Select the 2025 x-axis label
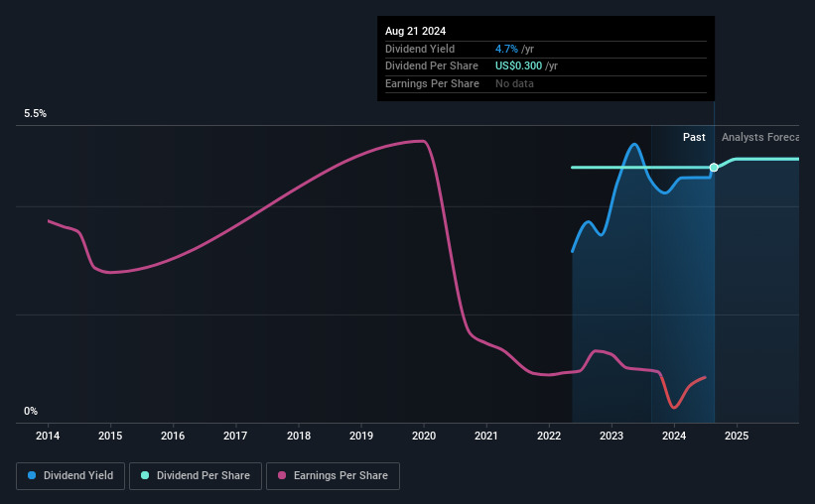Image resolution: width=815 pixels, height=504 pixels. click(737, 436)
